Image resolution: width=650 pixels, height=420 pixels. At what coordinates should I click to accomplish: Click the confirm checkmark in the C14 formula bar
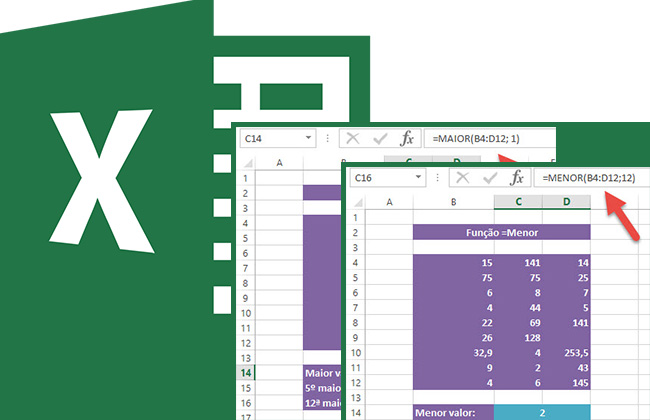tap(380, 138)
